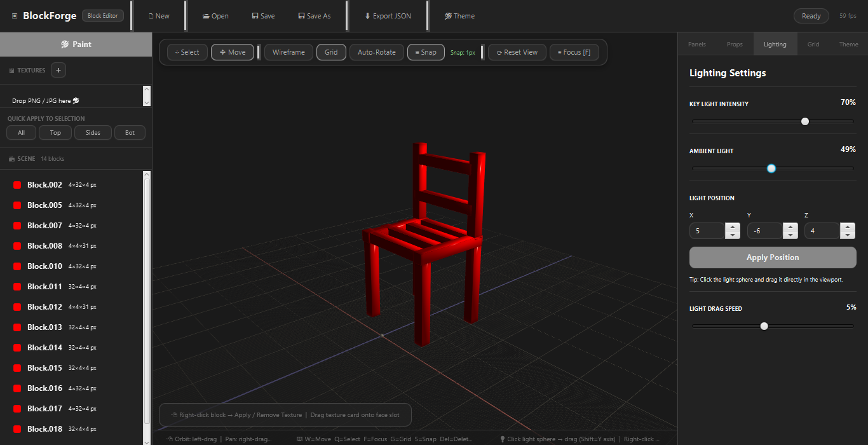
Task: Click the red swatch of Block.015
Action: click(18, 368)
